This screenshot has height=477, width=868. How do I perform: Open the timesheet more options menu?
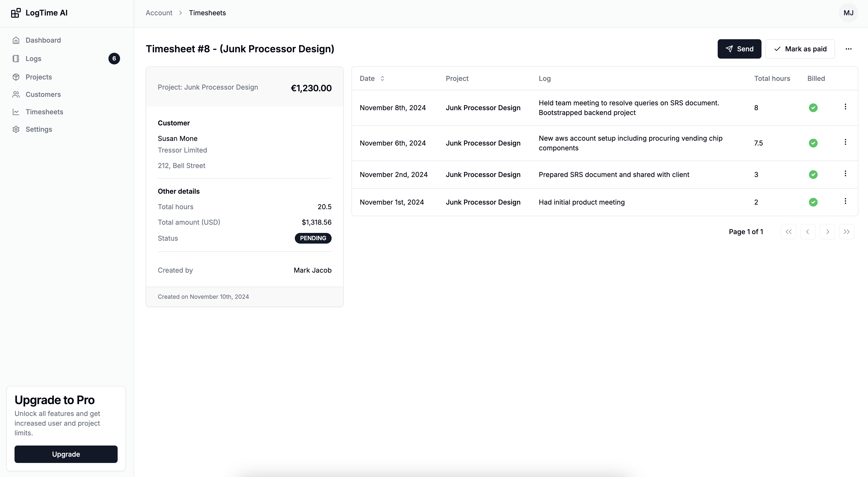pyautogui.click(x=848, y=49)
